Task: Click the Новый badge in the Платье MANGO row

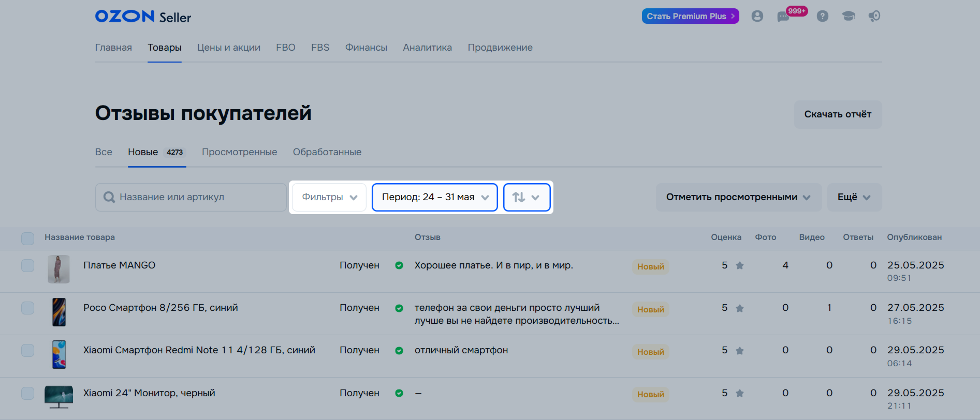Action: 651,267
